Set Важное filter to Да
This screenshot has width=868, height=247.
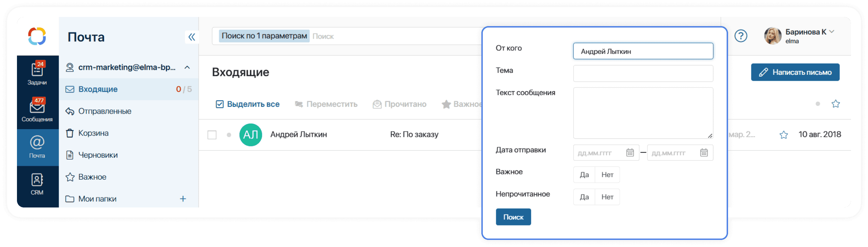[584, 175]
